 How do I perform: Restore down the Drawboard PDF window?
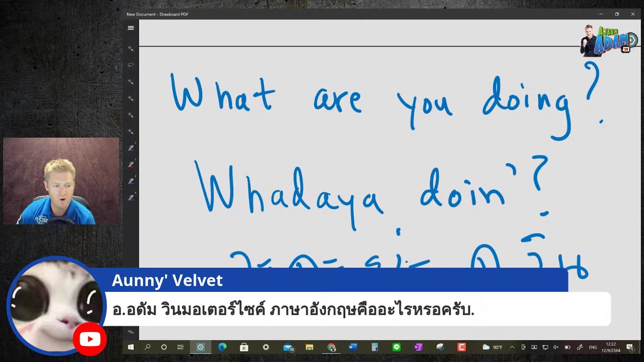[x=617, y=14]
